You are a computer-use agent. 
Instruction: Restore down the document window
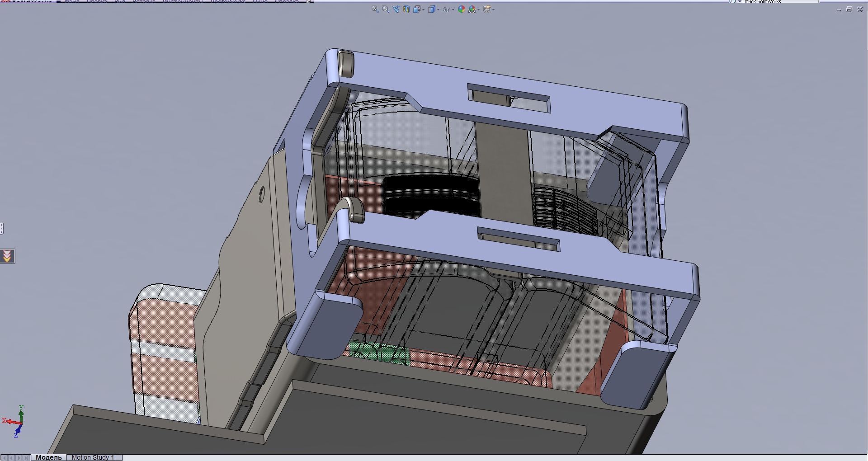tap(849, 9)
